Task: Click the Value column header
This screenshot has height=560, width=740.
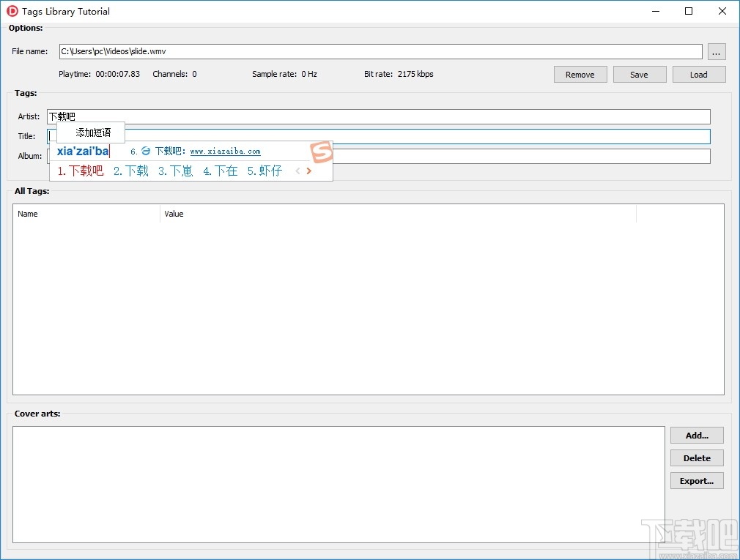Action: [399, 214]
